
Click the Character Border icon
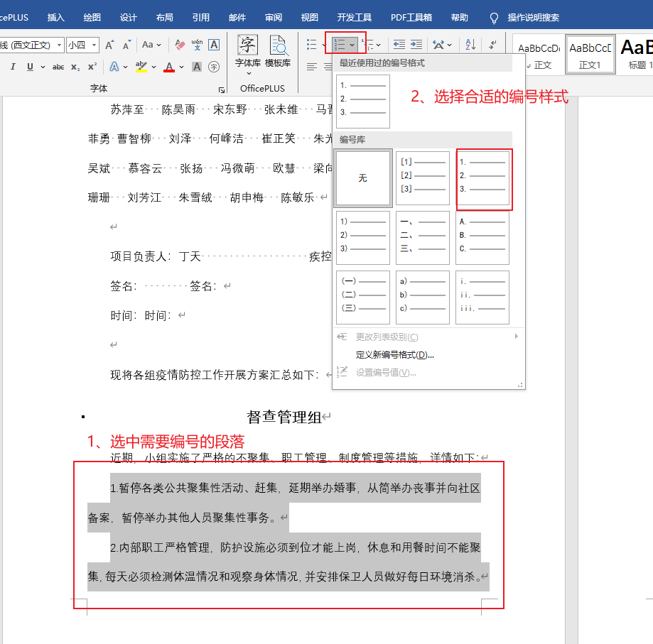(x=214, y=45)
